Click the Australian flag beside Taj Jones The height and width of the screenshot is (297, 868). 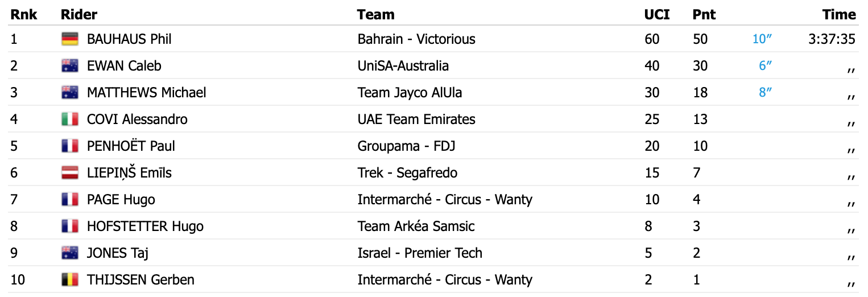click(x=69, y=253)
